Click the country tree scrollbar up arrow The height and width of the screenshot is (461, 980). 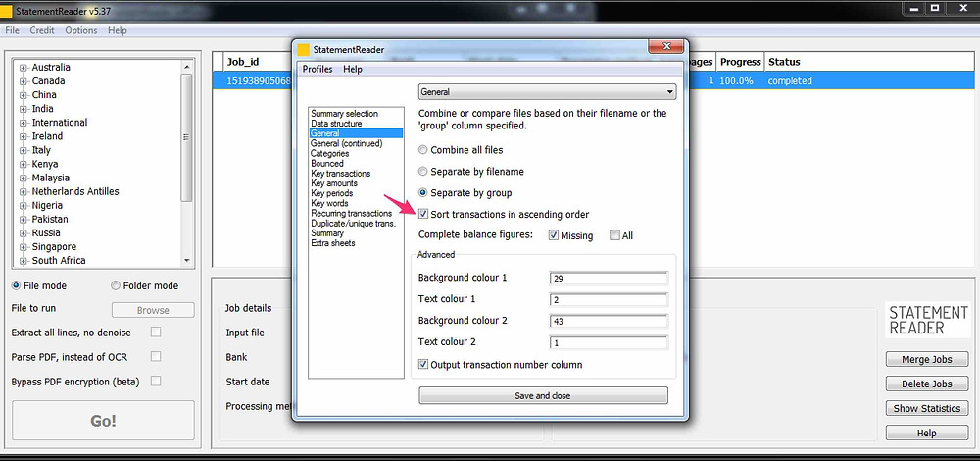click(x=186, y=67)
